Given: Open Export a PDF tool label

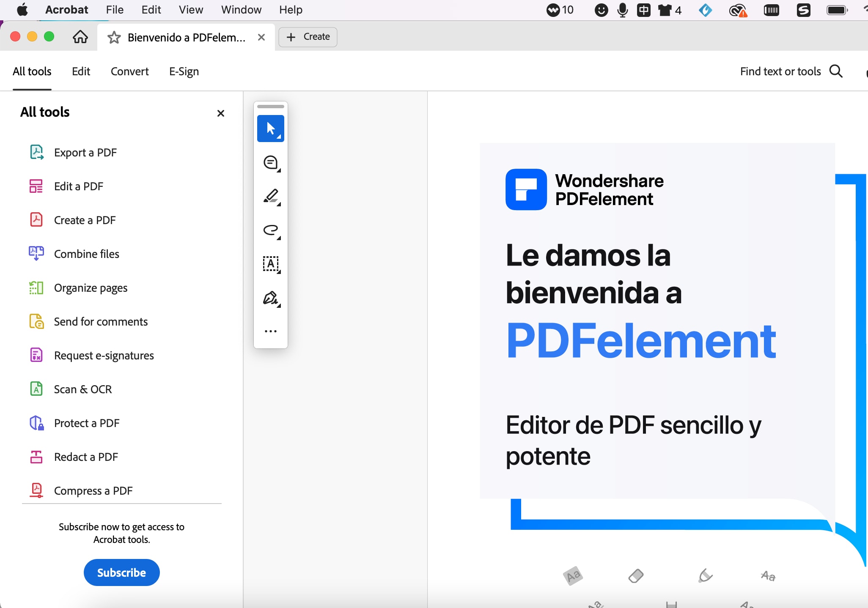Looking at the screenshot, I should tap(85, 152).
